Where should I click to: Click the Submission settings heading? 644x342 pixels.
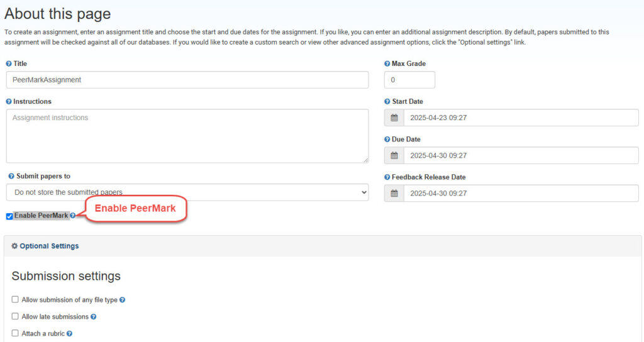click(x=66, y=276)
